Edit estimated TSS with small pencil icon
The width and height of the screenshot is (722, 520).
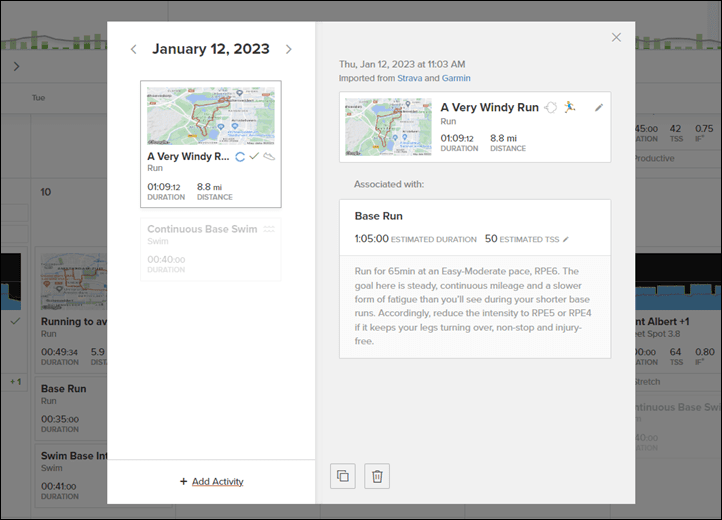point(566,240)
